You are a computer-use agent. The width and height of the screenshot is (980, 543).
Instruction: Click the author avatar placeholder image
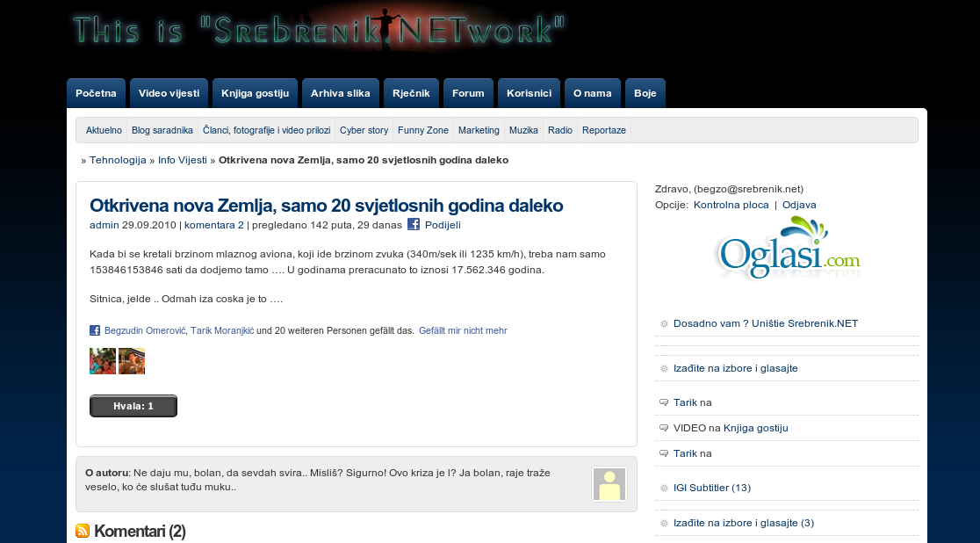click(609, 484)
